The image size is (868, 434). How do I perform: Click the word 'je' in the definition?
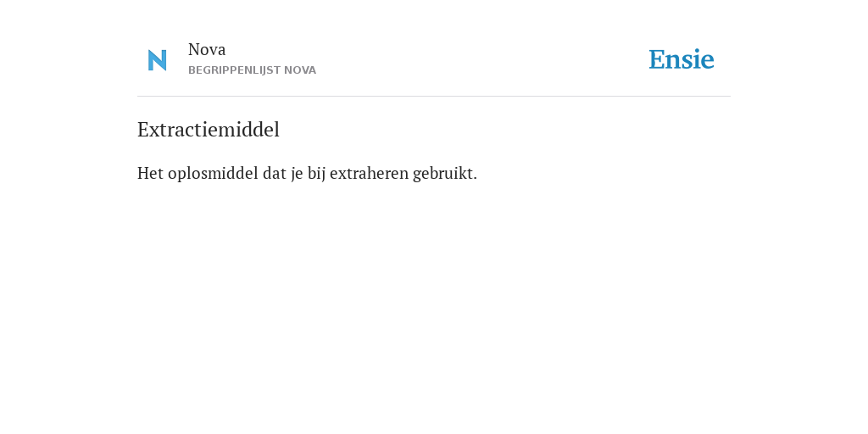pyautogui.click(x=297, y=175)
